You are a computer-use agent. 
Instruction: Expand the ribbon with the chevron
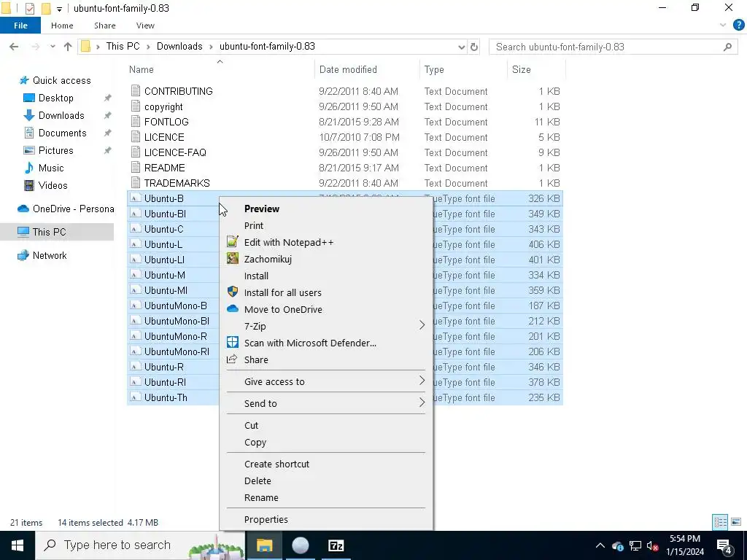pyautogui.click(x=723, y=26)
